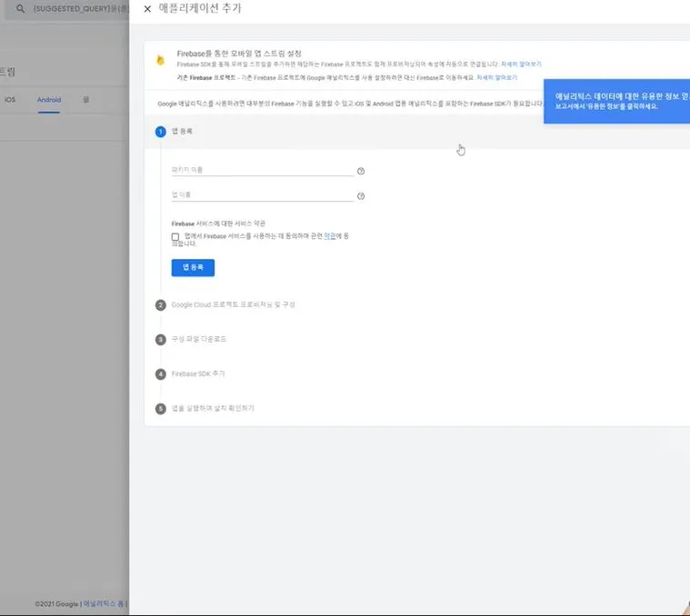Open the 약관 terms link
Screen dimensions: 690x616
coord(330,236)
